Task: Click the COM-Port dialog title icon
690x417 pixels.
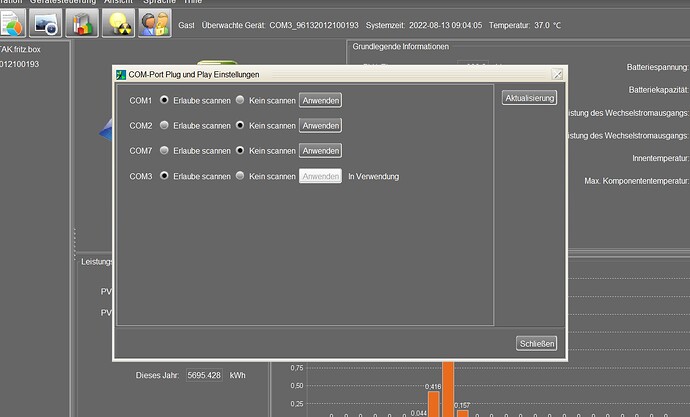Action: pos(121,75)
